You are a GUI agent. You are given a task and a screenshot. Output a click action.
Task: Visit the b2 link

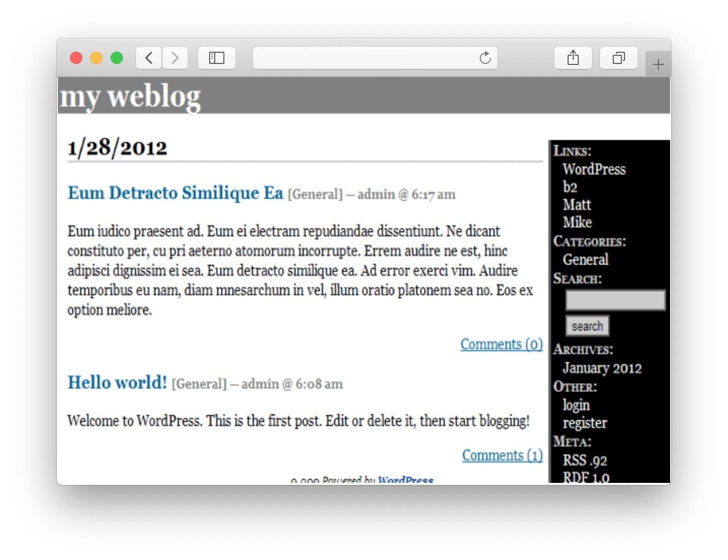point(570,187)
